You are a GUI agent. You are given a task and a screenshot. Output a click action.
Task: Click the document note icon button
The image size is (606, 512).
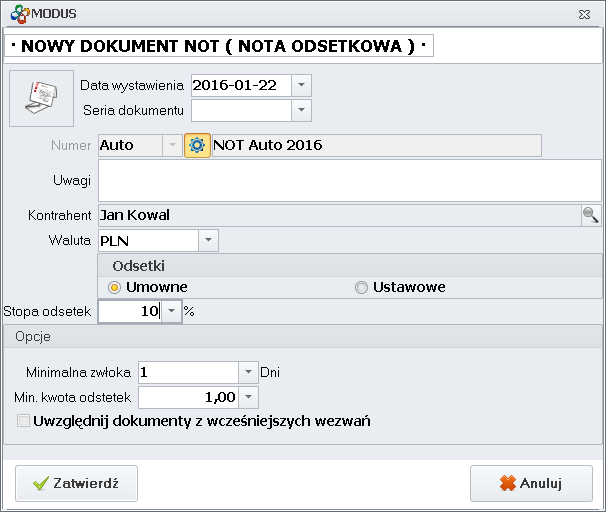41,98
